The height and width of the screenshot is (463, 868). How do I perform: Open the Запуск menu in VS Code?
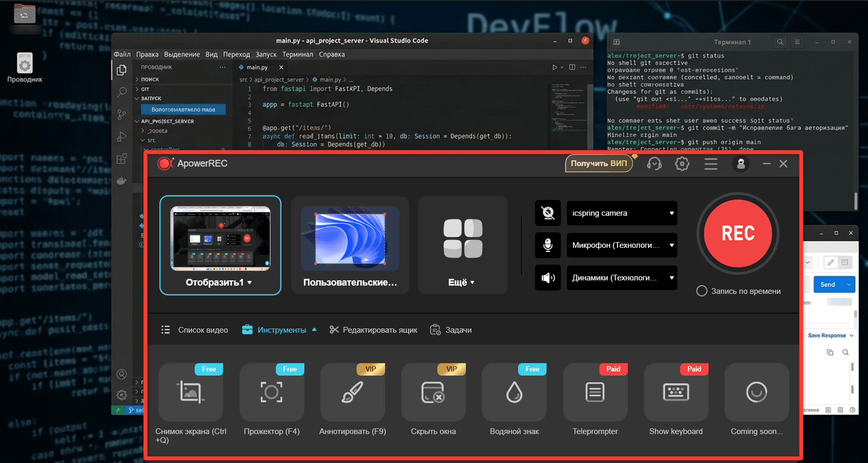pyautogui.click(x=266, y=54)
